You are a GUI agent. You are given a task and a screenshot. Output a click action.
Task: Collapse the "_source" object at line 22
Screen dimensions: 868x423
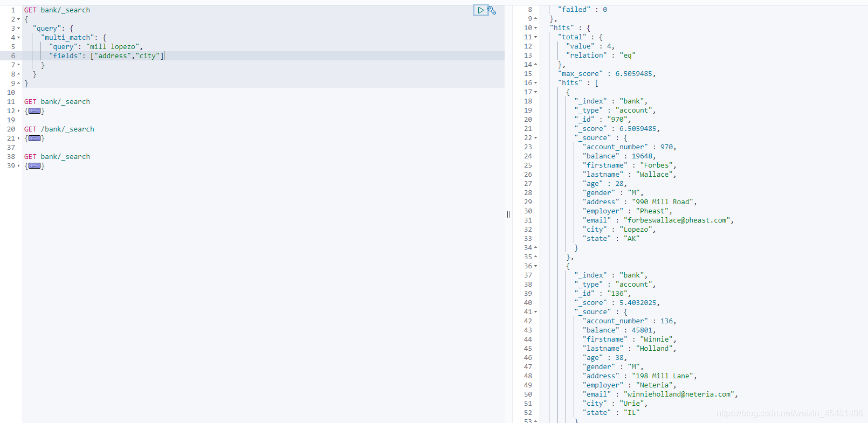[x=535, y=138]
